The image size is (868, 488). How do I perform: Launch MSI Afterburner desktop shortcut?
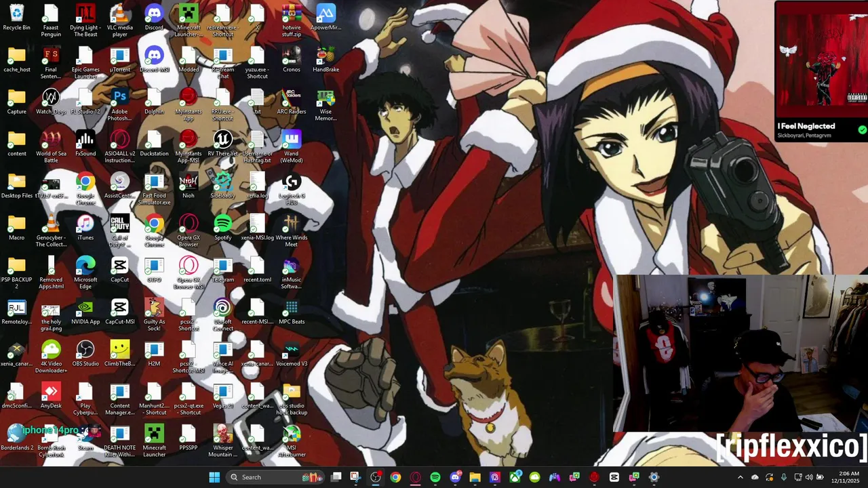292,438
